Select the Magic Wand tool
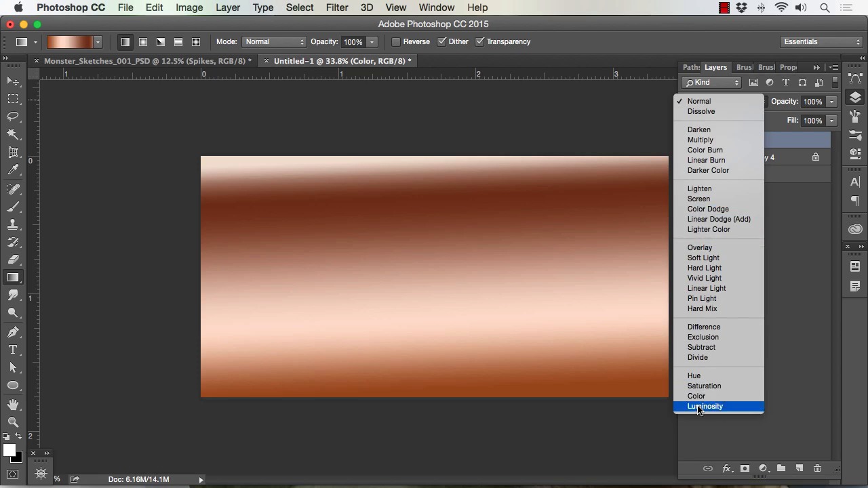This screenshot has width=868, height=488. point(13,134)
